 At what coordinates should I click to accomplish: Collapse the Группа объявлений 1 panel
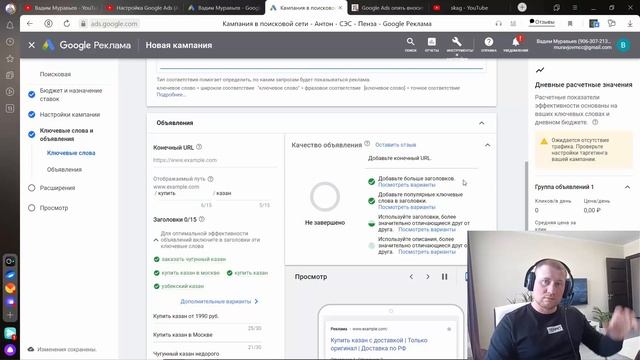point(627,187)
